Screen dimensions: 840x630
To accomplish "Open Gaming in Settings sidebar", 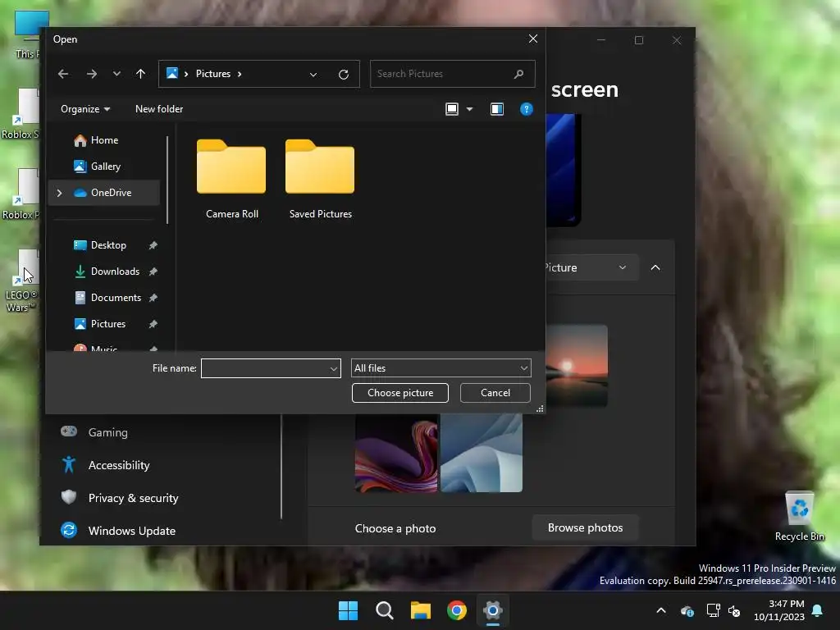I will pyautogui.click(x=107, y=432).
